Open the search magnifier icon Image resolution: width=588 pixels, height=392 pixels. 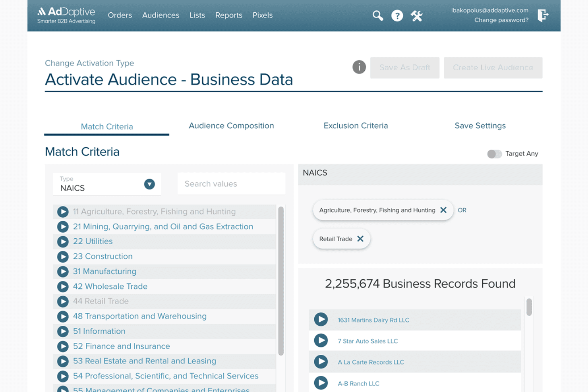[378, 15]
